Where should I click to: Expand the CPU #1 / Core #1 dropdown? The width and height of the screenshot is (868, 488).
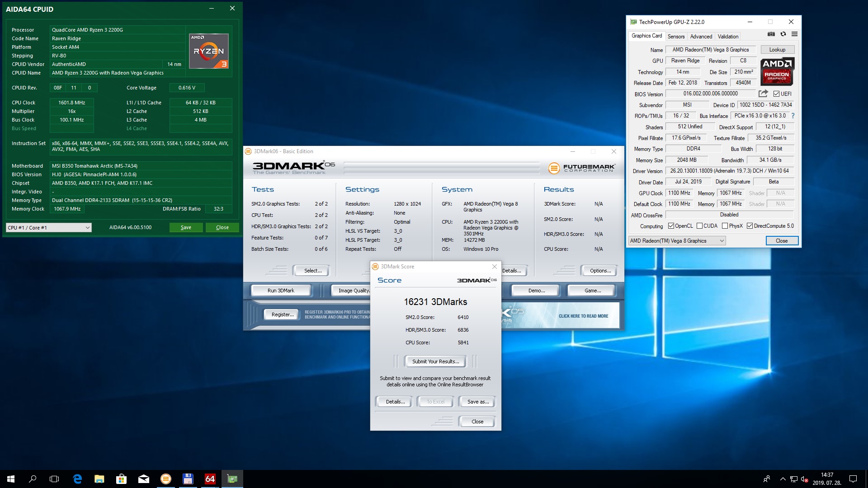pos(49,228)
